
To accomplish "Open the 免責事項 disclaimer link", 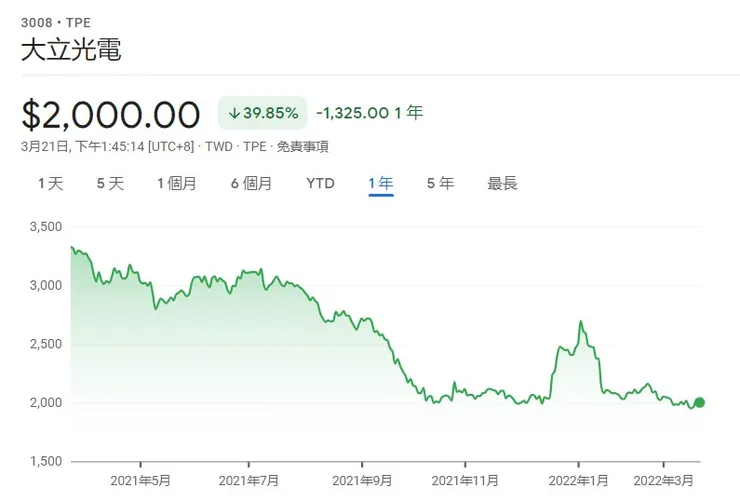I will 303,147.
